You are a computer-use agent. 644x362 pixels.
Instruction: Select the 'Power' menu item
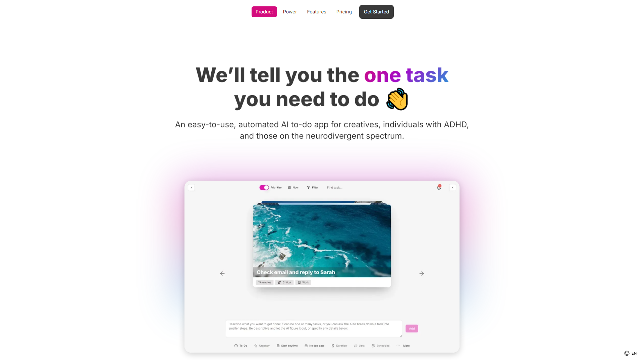pyautogui.click(x=290, y=11)
